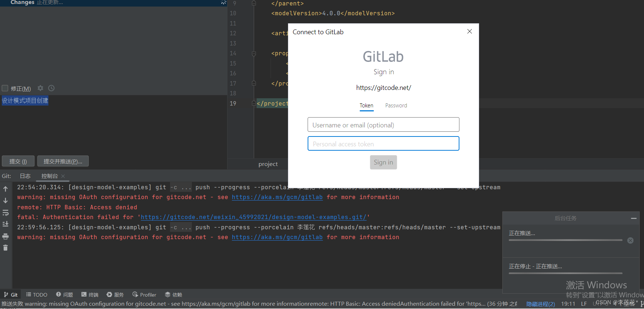644x309 pixels.
Task: Click the Git console scroll-up arrow icon
Action: coord(5,189)
